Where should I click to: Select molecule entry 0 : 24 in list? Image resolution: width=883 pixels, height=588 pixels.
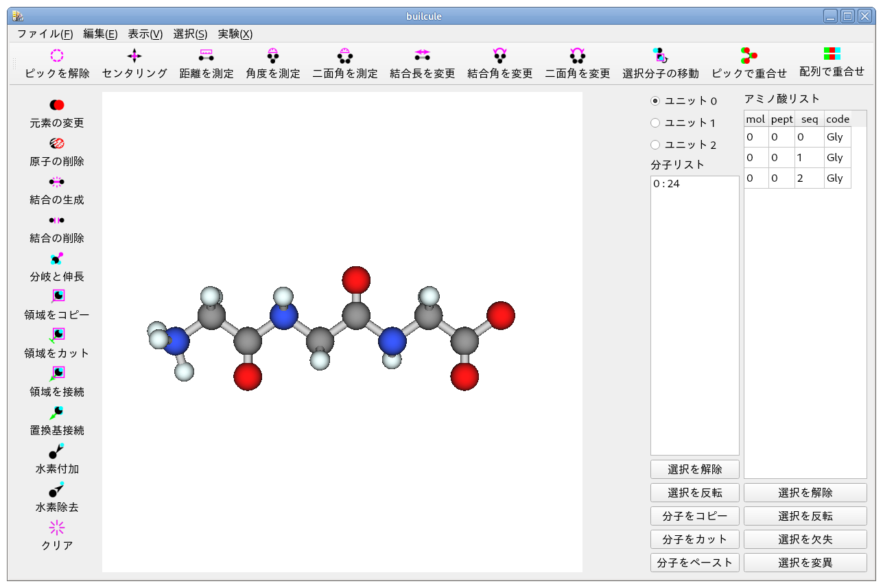point(667,184)
